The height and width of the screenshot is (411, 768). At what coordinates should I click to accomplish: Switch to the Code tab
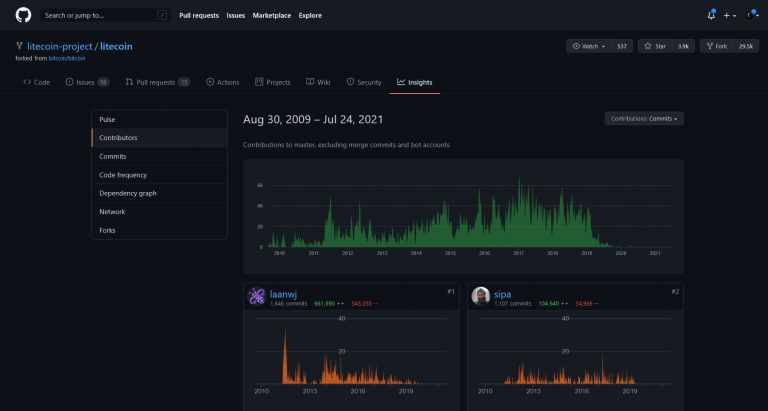37,82
